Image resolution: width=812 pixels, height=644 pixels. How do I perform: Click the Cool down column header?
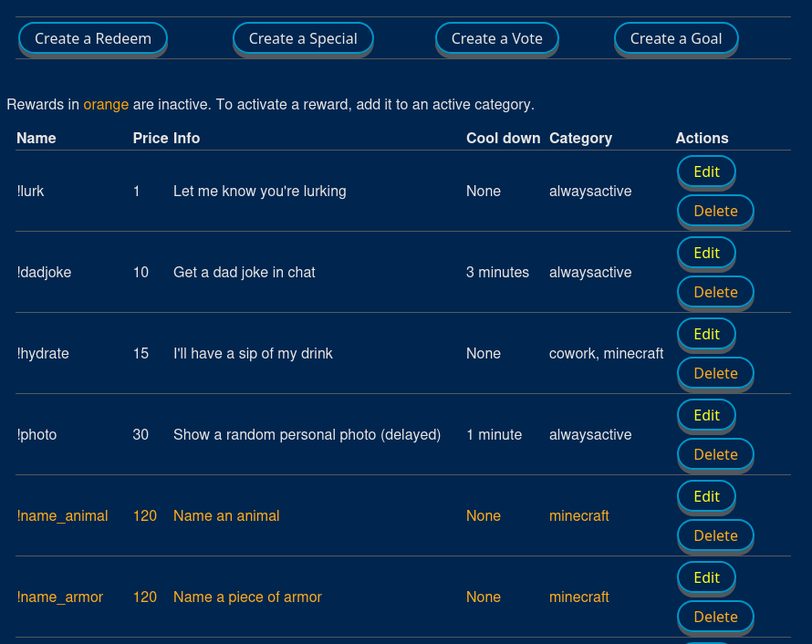[503, 138]
